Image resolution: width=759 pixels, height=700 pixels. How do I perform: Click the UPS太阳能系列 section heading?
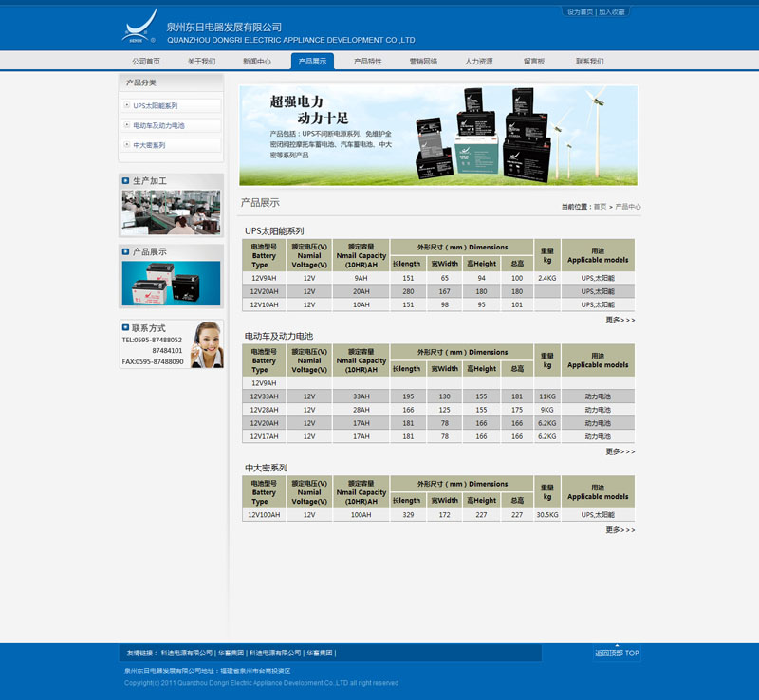pyautogui.click(x=274, y=230)
